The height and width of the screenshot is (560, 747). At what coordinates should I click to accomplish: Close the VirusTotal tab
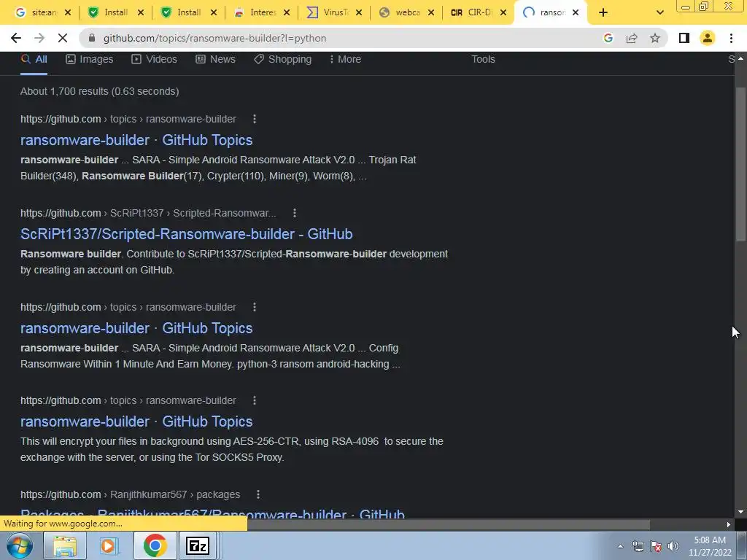(x=359, y=13)
